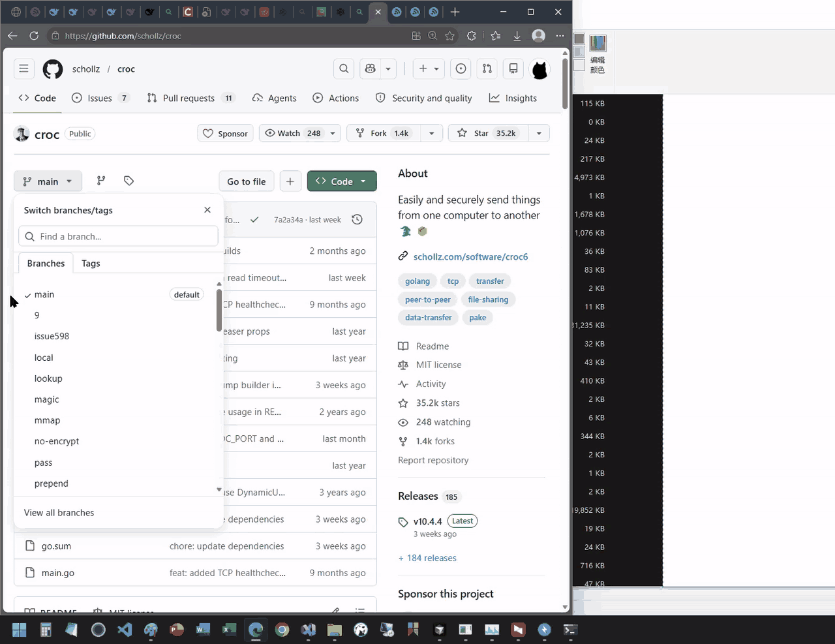Image resolution: width=835 pixels, height=644 pixels.
Task: Open the issues circle icon in header
Action: pos(461,69)
